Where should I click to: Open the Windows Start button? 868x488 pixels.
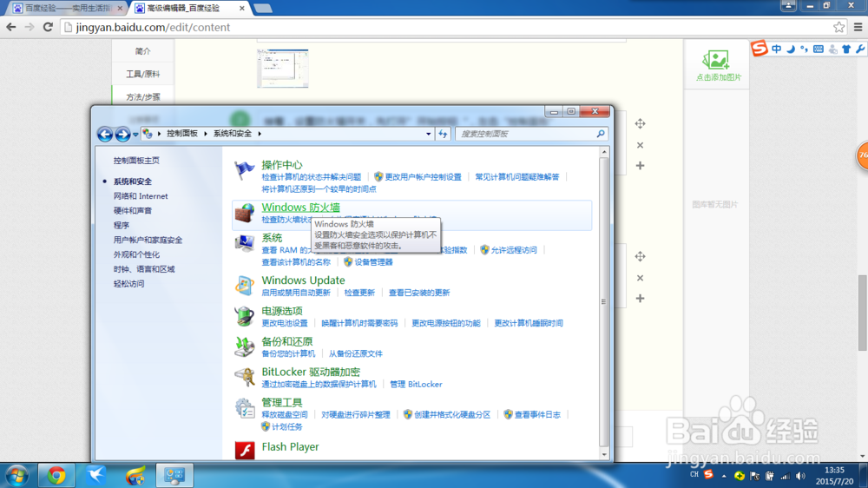coord(17,476)
